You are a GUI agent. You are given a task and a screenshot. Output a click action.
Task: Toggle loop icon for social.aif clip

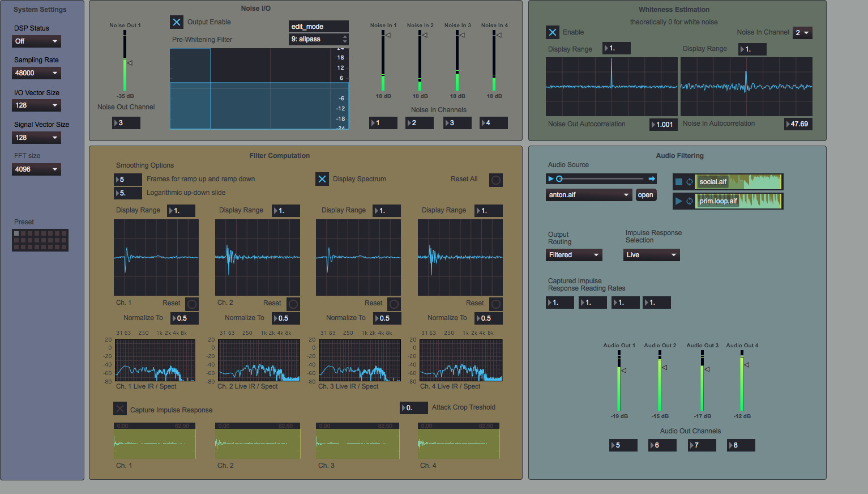[x=690, y=182]
